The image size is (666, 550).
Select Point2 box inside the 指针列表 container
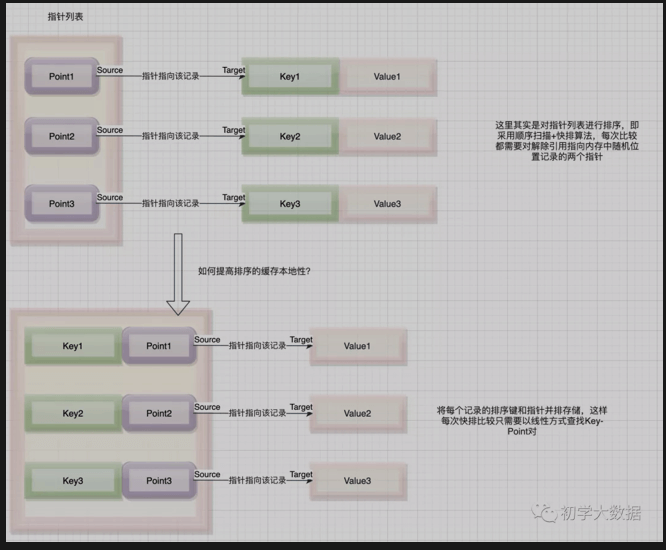point(62,136)
